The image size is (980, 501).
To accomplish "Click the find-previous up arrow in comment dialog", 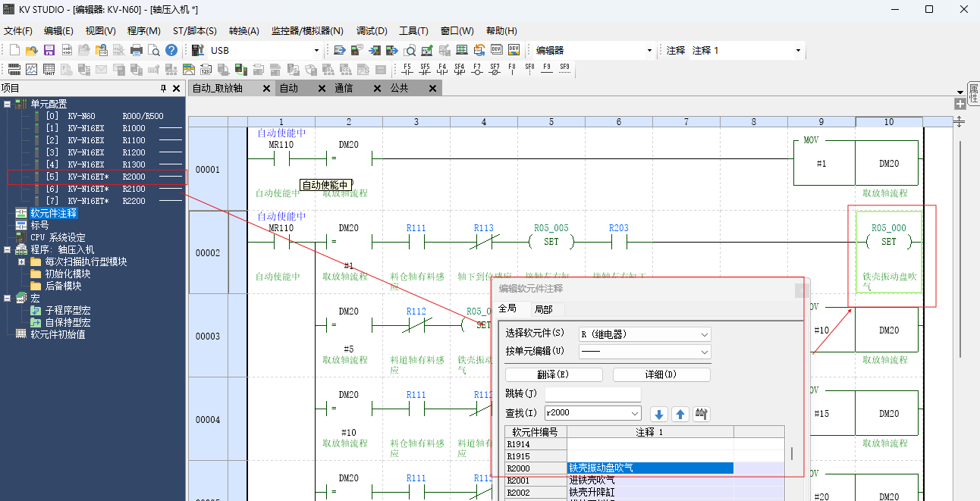I will point(680,414).
